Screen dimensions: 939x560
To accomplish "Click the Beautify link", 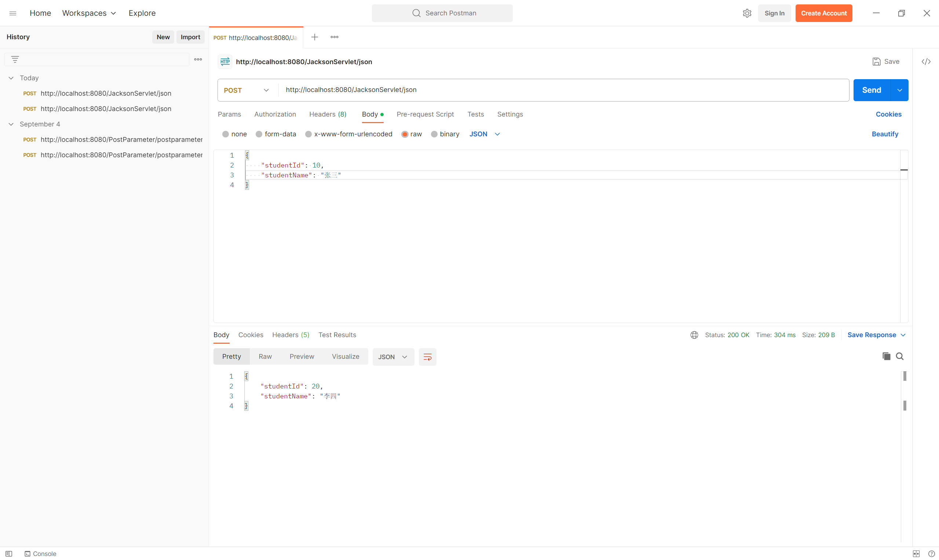I will (x=885, y=134).
